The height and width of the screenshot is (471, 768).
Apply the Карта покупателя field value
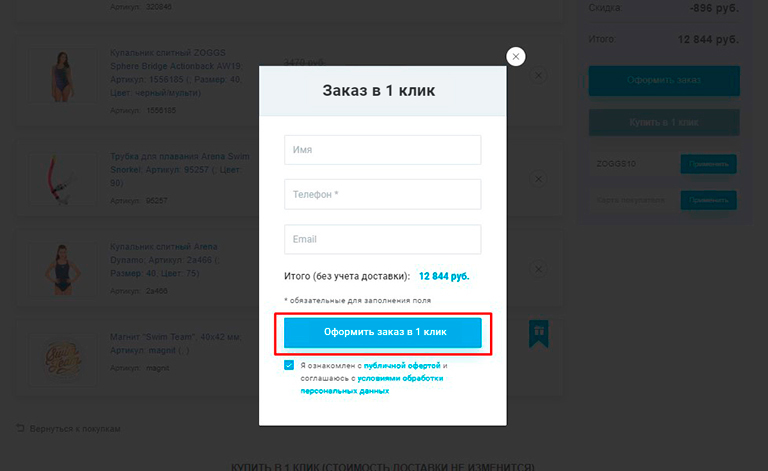tap(708, 200)
